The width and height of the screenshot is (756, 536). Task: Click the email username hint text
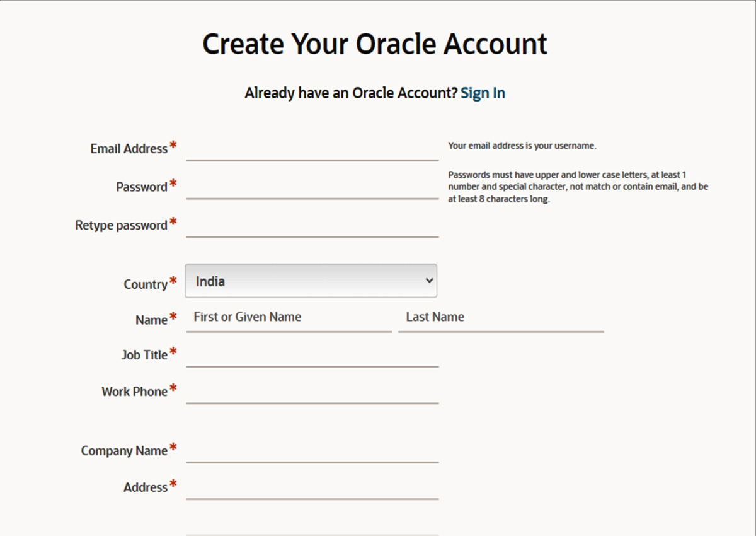[522, 146]
